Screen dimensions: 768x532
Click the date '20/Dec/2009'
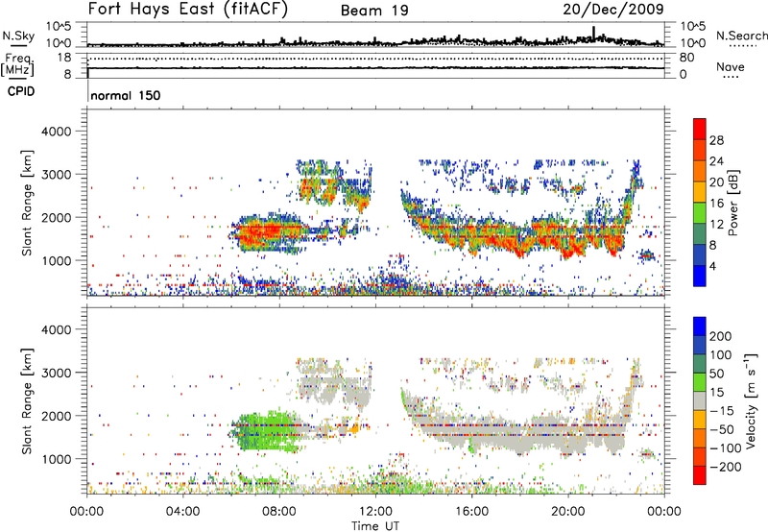(x=613, y=10)
